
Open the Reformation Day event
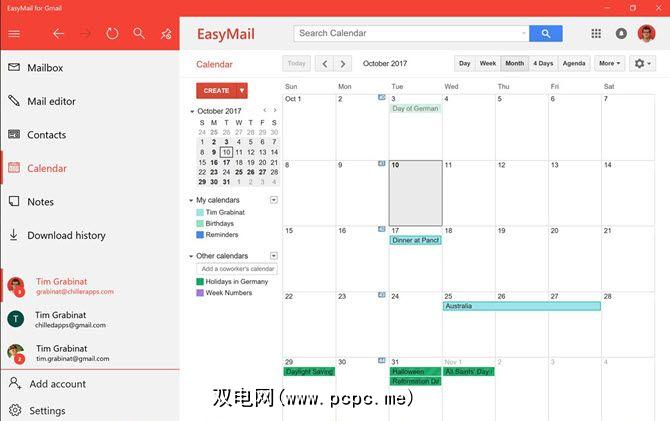coord(415,381)
